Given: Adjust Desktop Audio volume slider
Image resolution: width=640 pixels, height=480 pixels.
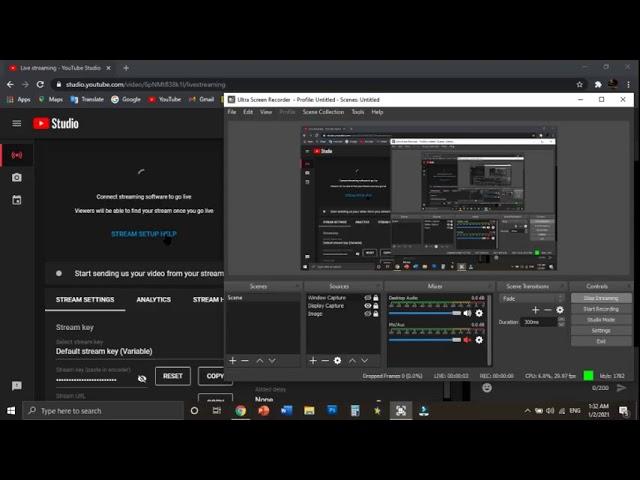Looking at the screenshot, I should pyautogui.click(x=425, y=313).
